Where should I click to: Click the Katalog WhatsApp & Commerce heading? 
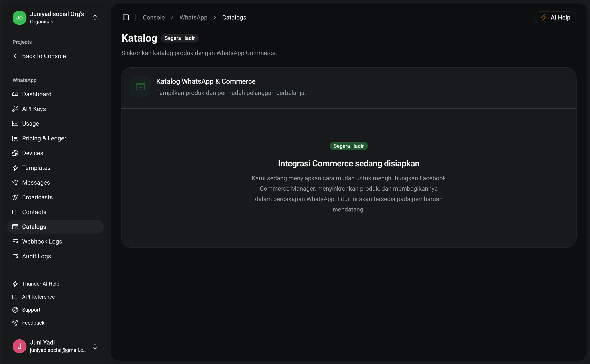pyautogui.click(x=206, y=81)
